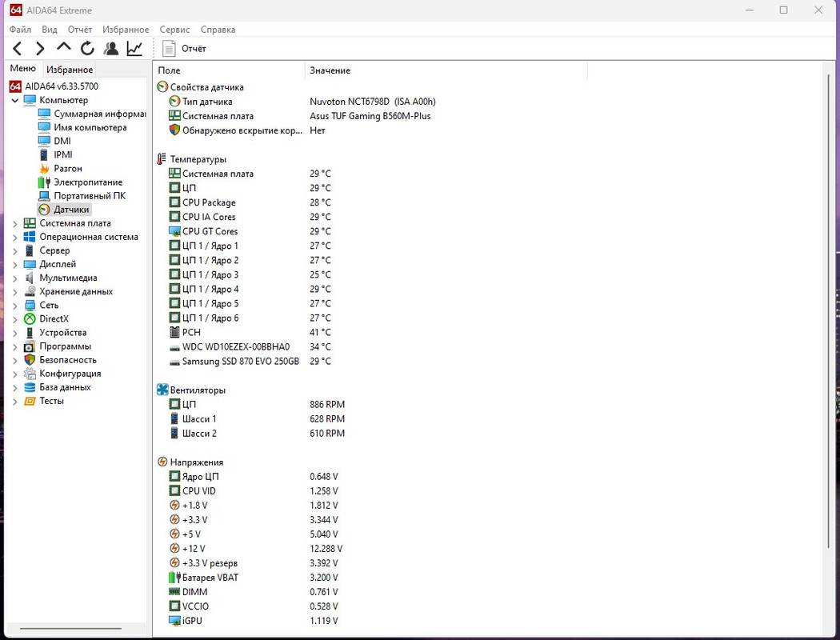Expand the Хранение данных tree node
Viewport: 840px width, 640px height.
coord(15,292)
